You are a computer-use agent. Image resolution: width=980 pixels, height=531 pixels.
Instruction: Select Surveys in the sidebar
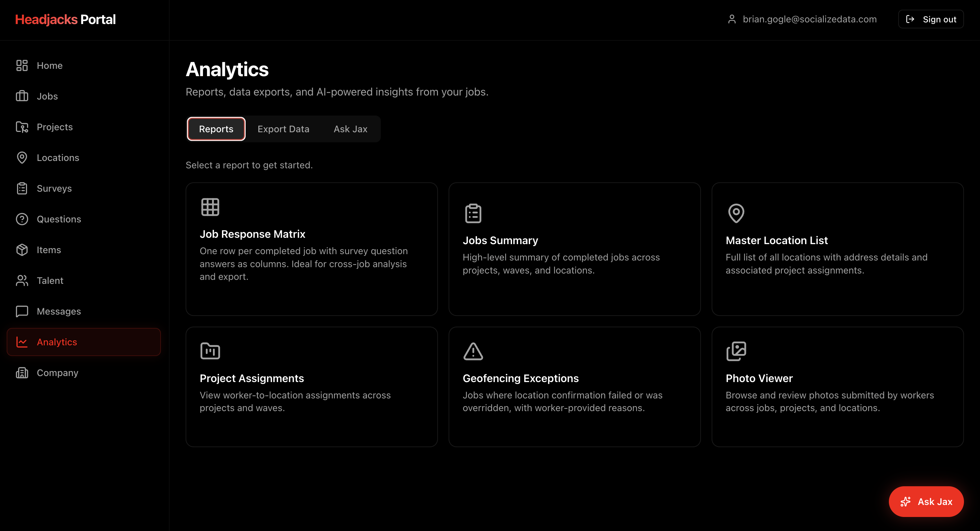[x=84, y=188]
